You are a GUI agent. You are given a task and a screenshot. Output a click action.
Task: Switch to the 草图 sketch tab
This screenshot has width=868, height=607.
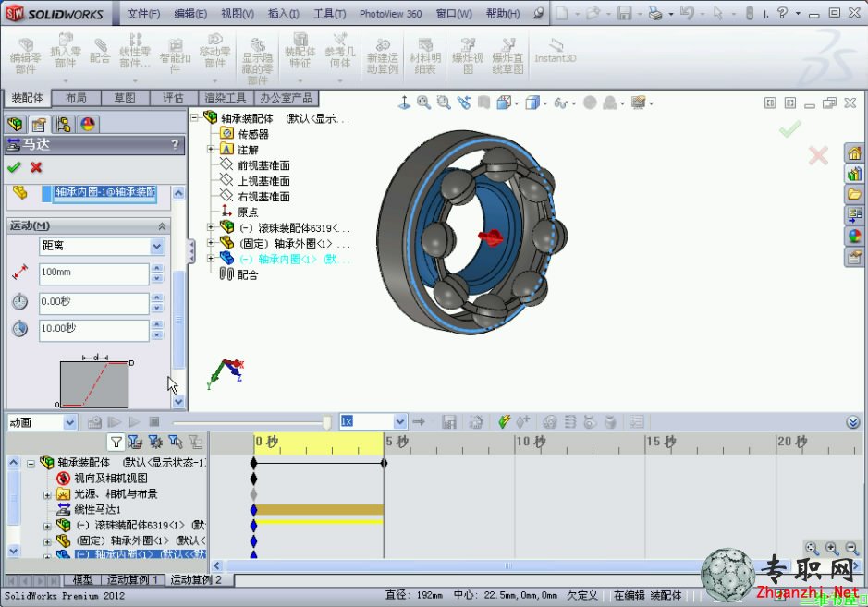(125, 98)
